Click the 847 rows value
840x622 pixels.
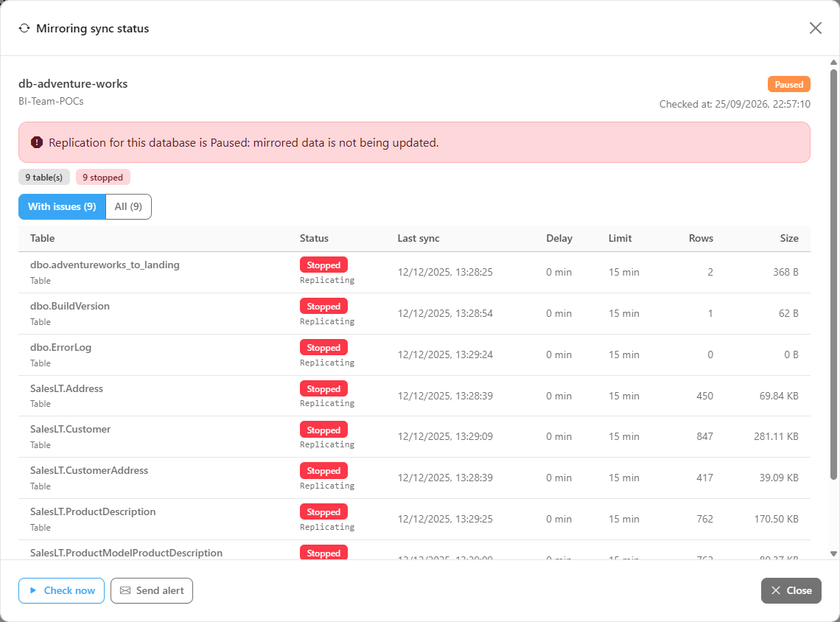click(704, 436)
